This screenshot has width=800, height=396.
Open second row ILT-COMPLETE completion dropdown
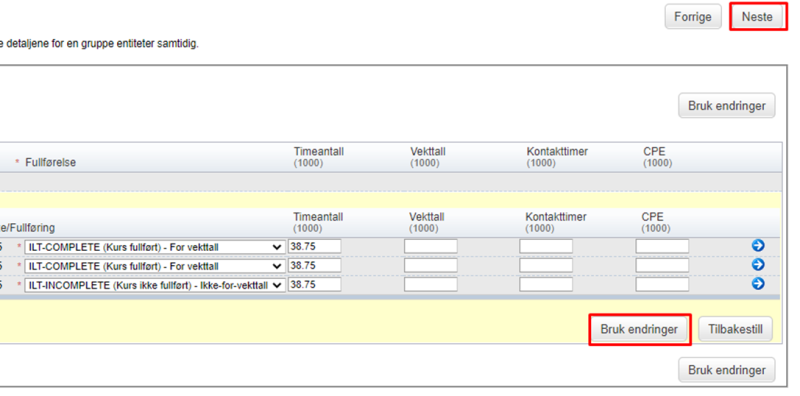[155, 266]
